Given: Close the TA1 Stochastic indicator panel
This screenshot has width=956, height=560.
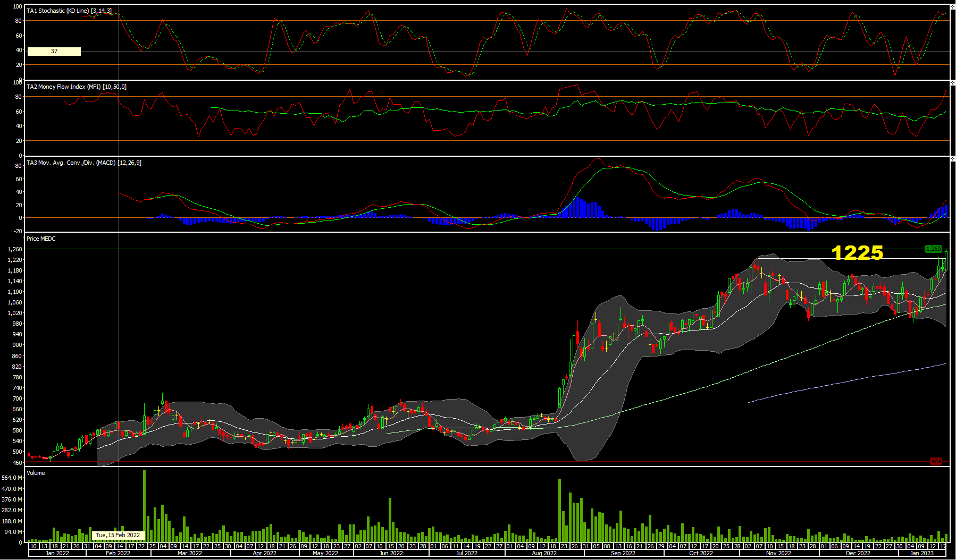Looking at the screenshot, I should click(x=953, y=7).
